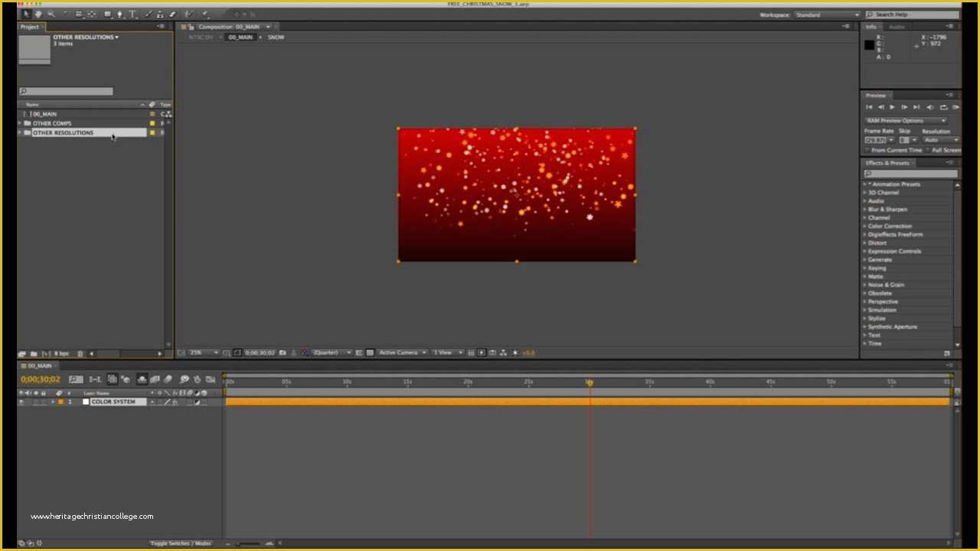
Task: Select the Zoom magnifier tool
Action: (51, 15)
